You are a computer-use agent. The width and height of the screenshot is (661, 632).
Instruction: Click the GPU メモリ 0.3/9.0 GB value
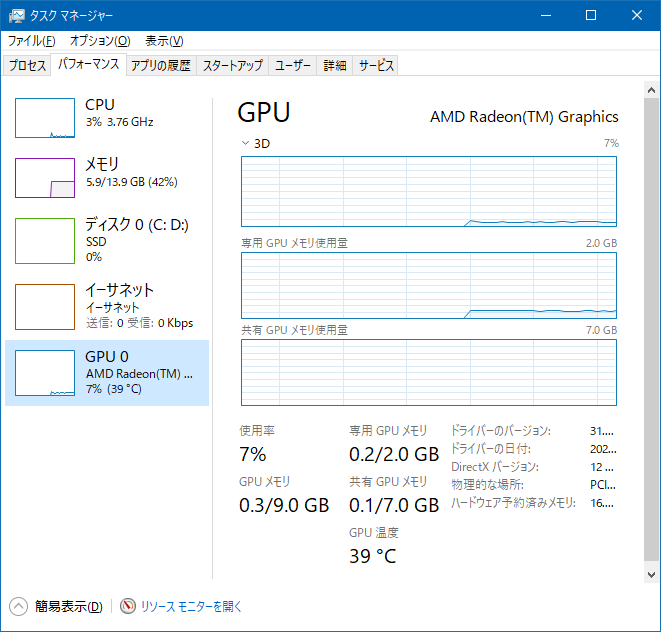coord(284,505)
